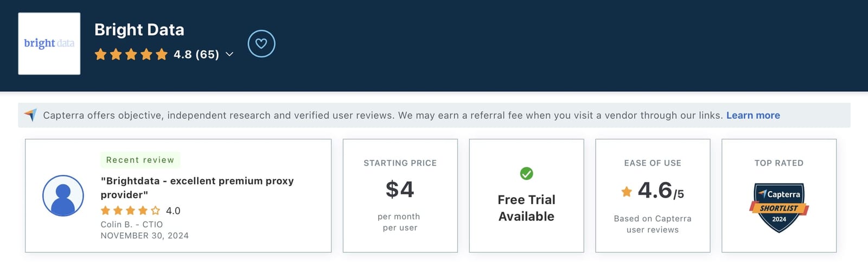This screenshot has height=272, width=868.
Task: Expand the 4.8 rating breakdown chevron
Action: click(x=229, y=54)
